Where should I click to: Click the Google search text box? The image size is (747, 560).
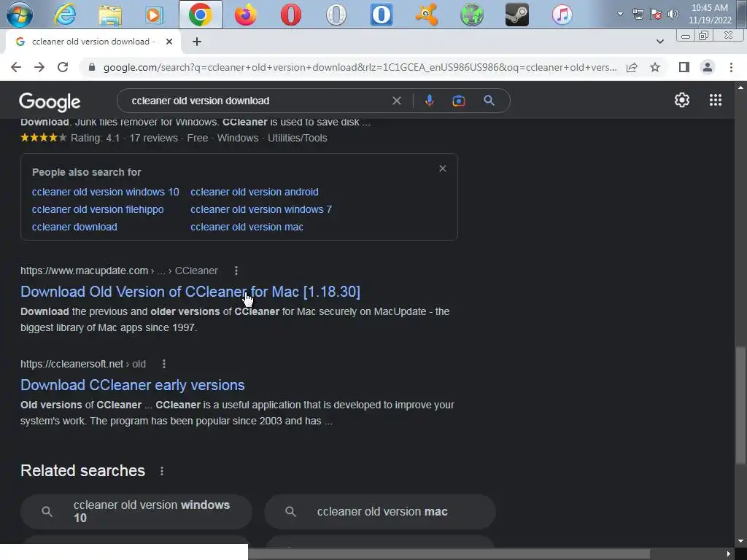click(258, 101)
